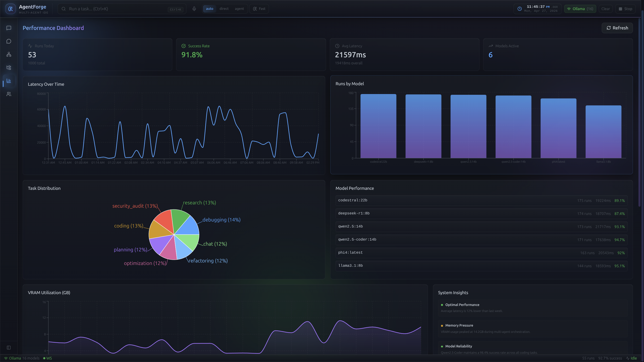Toggle the Fast mode button
The image size is (644, 362).
coord(259,9)
